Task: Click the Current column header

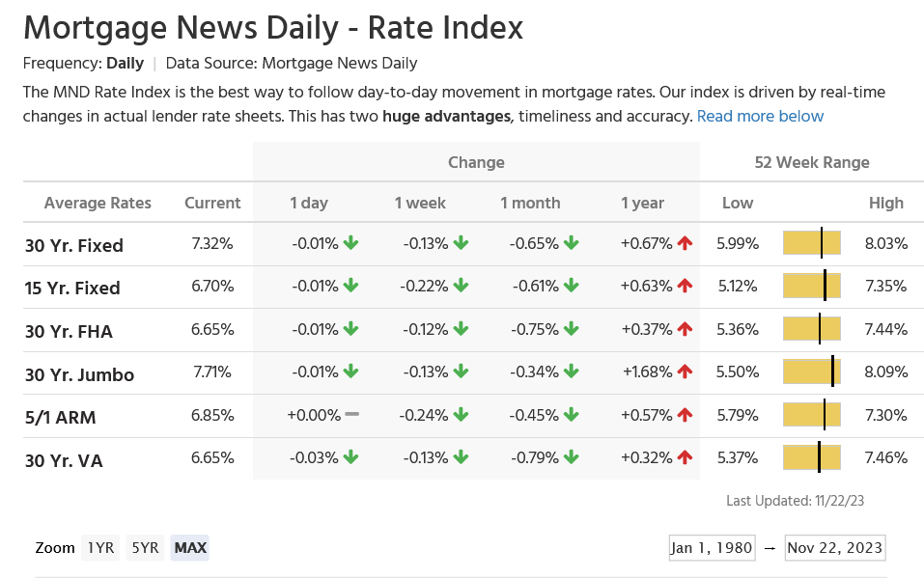Action: (x=212, y=203)
